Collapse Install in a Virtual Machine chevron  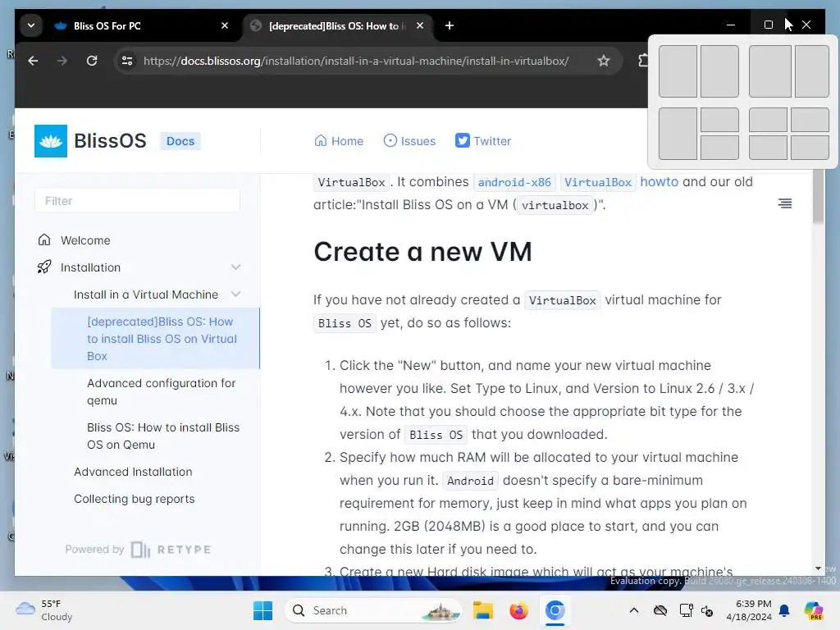[235, 294]
